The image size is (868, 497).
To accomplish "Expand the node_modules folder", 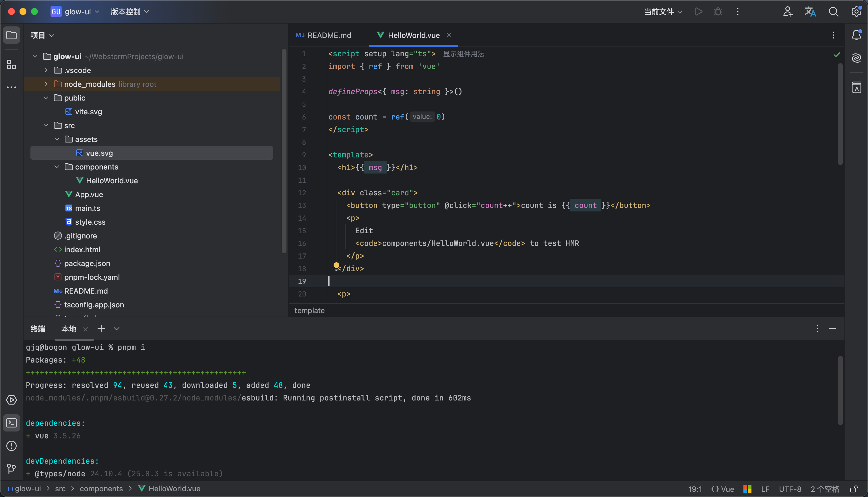I will point(46,84).
